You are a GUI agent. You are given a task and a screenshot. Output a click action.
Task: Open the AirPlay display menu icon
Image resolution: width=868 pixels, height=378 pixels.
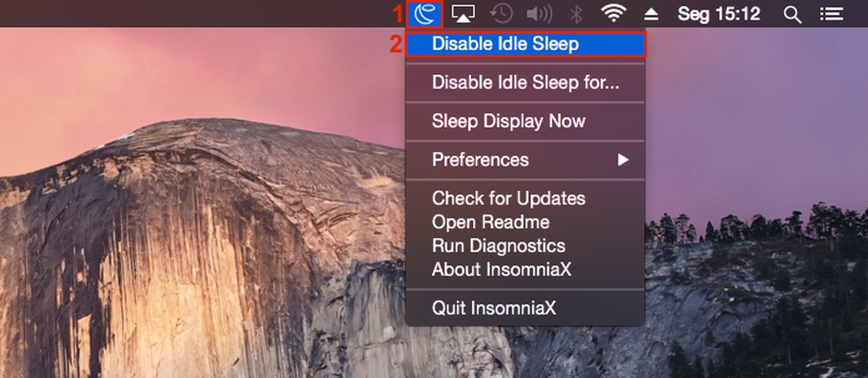(x=463, y=14)
